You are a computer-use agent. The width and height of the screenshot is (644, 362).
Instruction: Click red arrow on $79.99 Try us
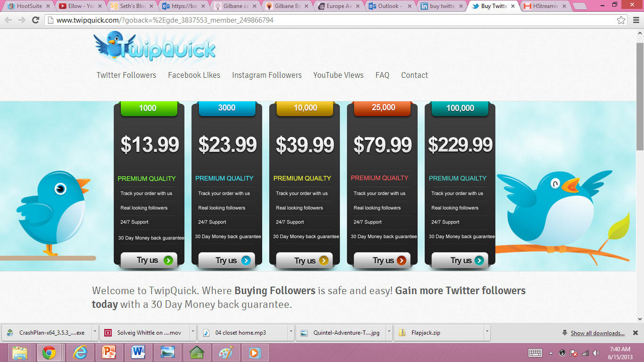[402, 260]
